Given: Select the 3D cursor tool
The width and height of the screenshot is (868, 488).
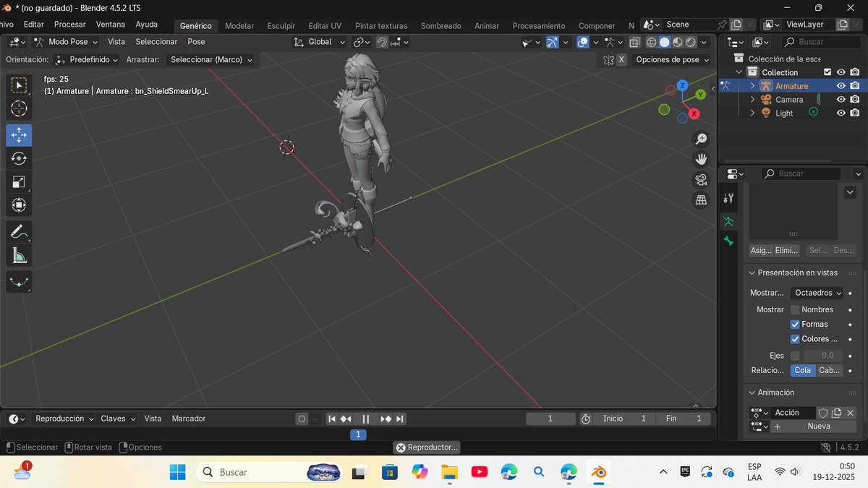Looking at the screenshot, I should (x=19, y=109).
